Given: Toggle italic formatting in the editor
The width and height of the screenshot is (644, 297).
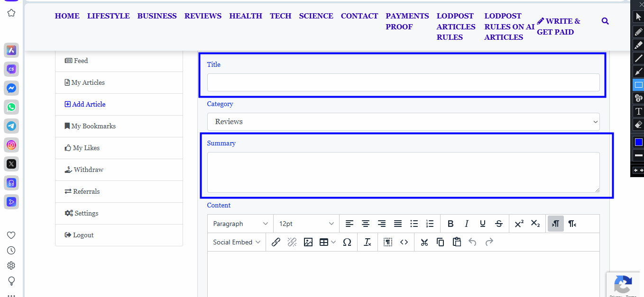Looking at the screenshot, I should [x=467, y=224].
